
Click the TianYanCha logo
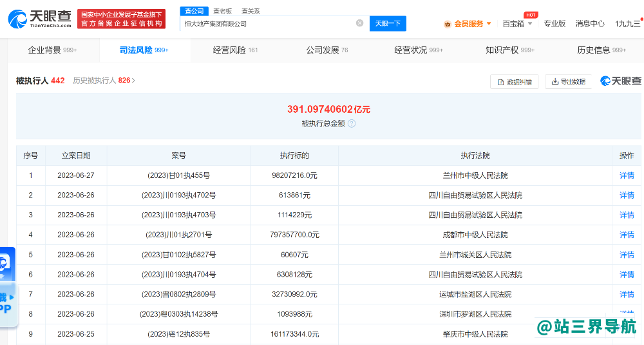pyautogui.click(x=40, y=19)
